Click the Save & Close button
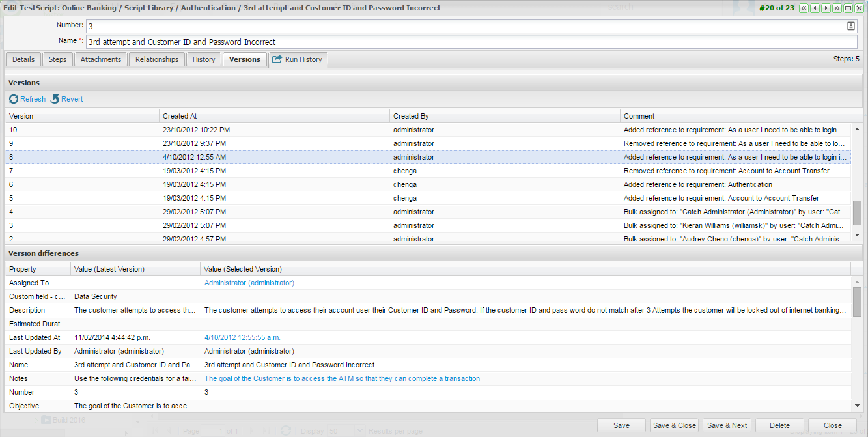 [674, 425]
